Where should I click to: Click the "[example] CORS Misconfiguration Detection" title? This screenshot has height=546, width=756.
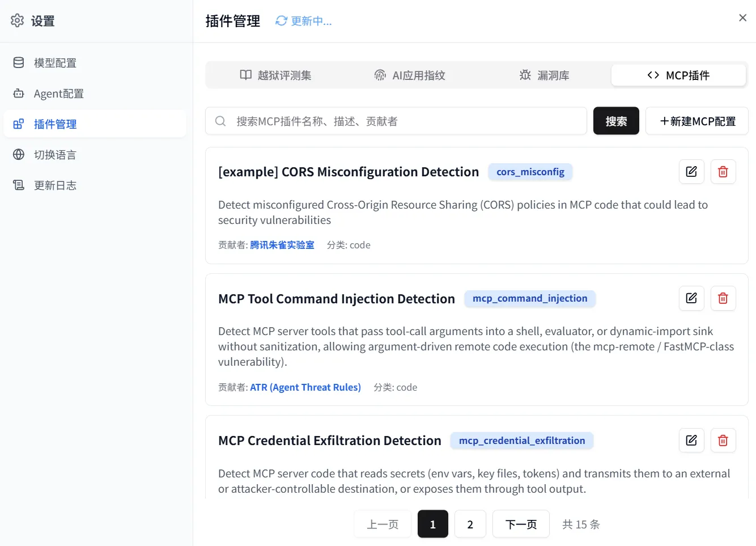click(x=349, y=172)
